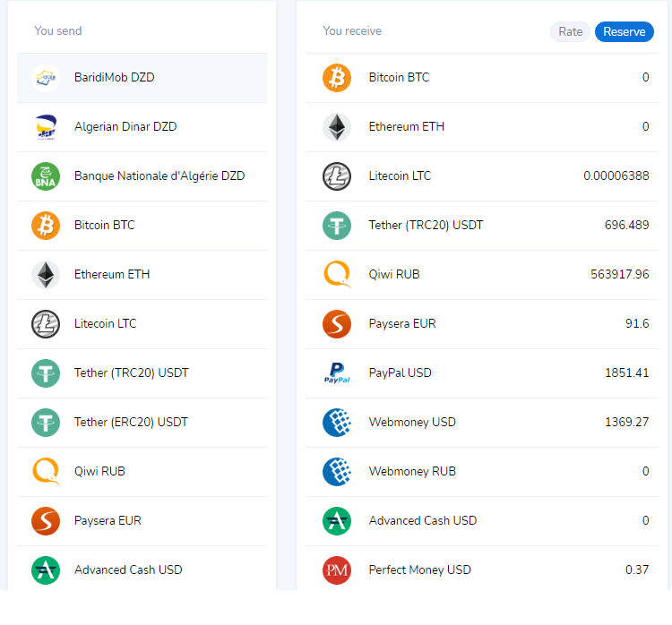Select the Perfect Money PM icon

tap(337, 570)
